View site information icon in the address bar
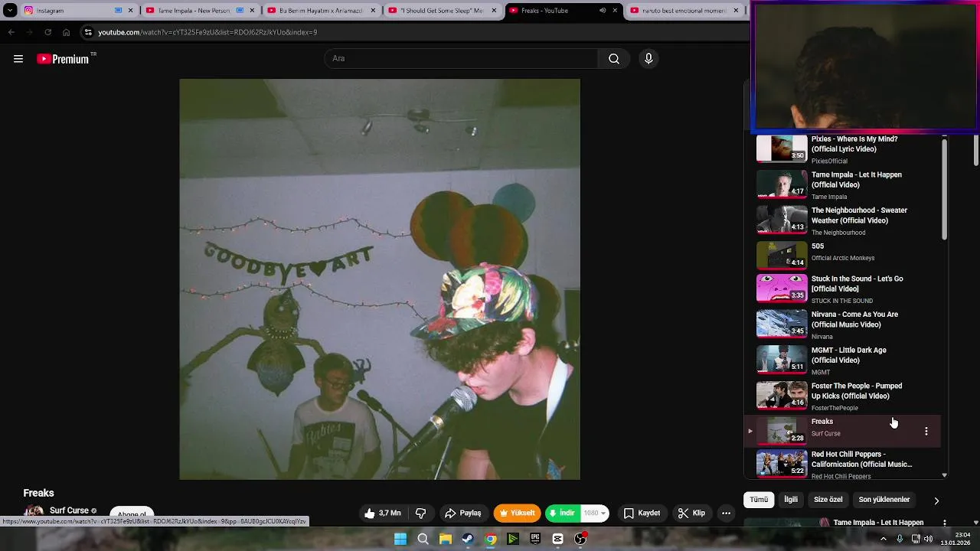The image size is (980, 551). click(88, 32)
